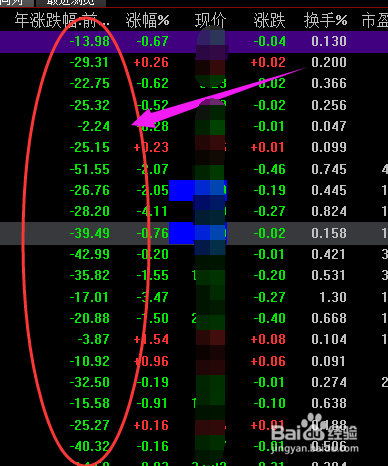Select the yearly change value -15.58
Image resolution: width=388 pixels, height=466 pixels.
(90, 403)
